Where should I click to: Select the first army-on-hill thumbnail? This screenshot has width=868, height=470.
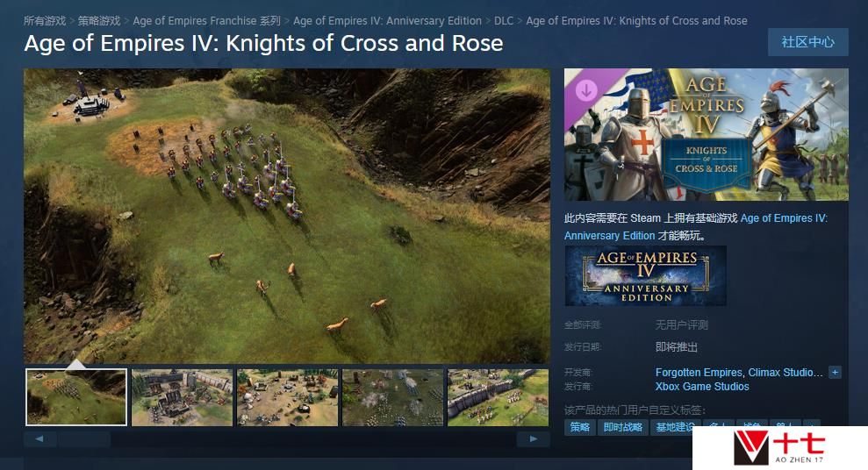pos(76,397)
